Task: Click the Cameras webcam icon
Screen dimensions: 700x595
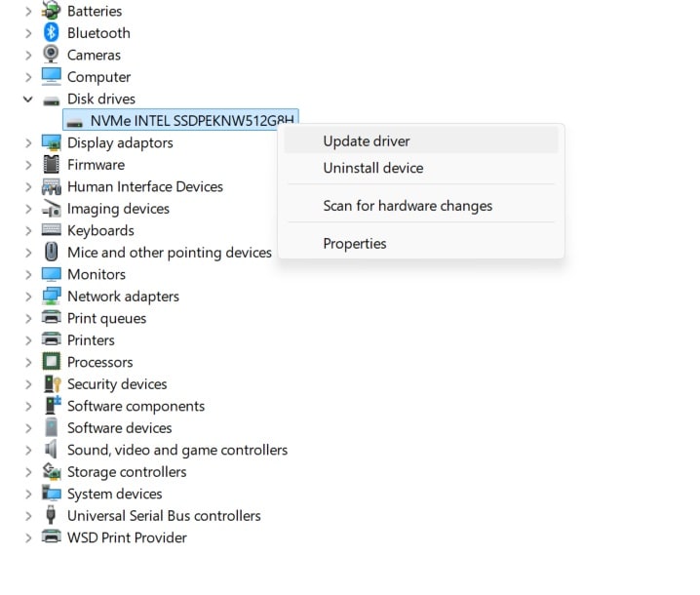Action: pos(51,55)
